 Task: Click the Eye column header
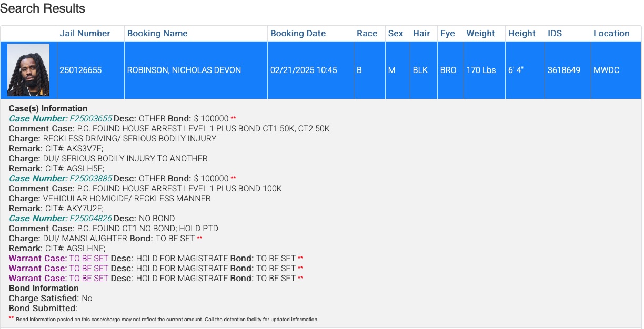(x=447, y=33)
